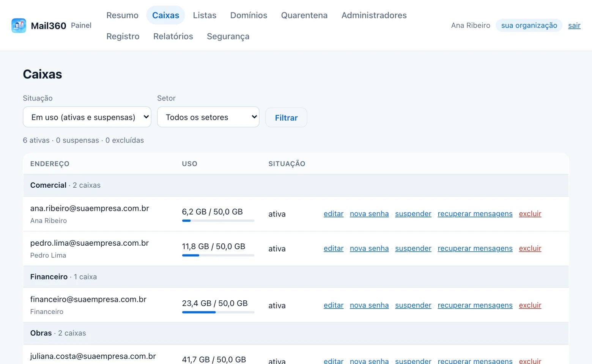This screenshot has width=592, height=364.
Task: Click excluir for pedro.lima mailbox
Action: [x=530, y=248]
